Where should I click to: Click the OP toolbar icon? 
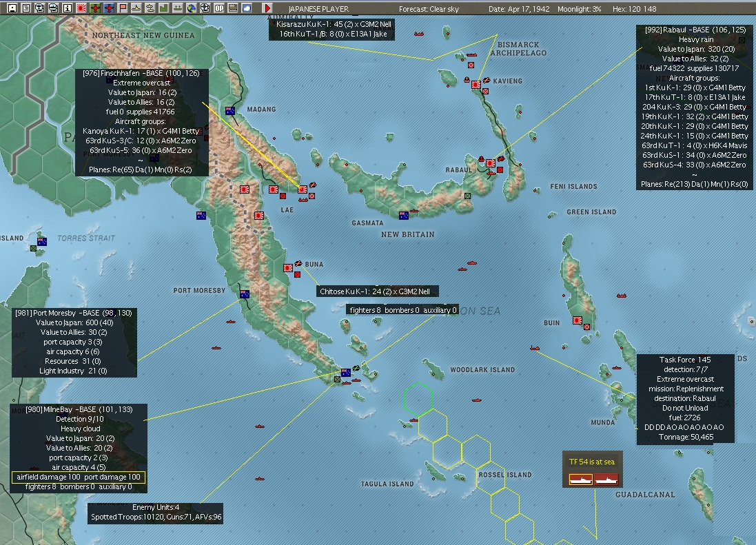coord(219,8)
